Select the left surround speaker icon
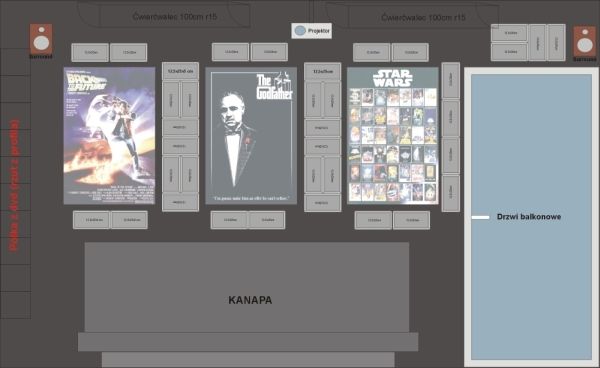Viewport: 600px width, 368px height. (41, 39)
